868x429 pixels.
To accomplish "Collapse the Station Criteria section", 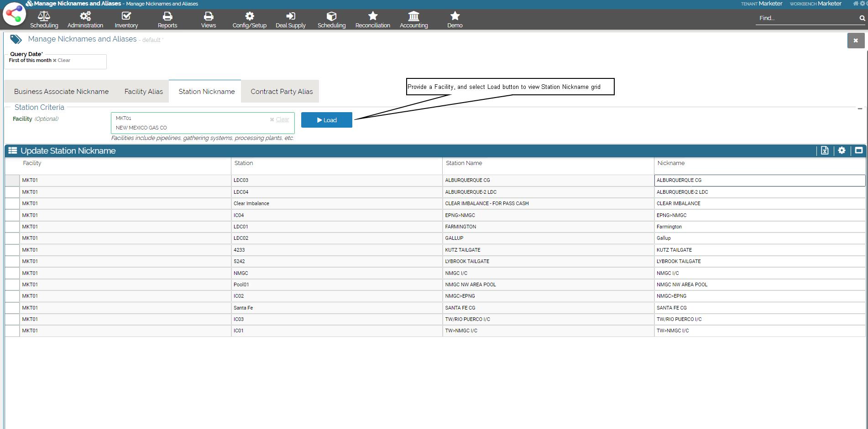I will 860,109.
